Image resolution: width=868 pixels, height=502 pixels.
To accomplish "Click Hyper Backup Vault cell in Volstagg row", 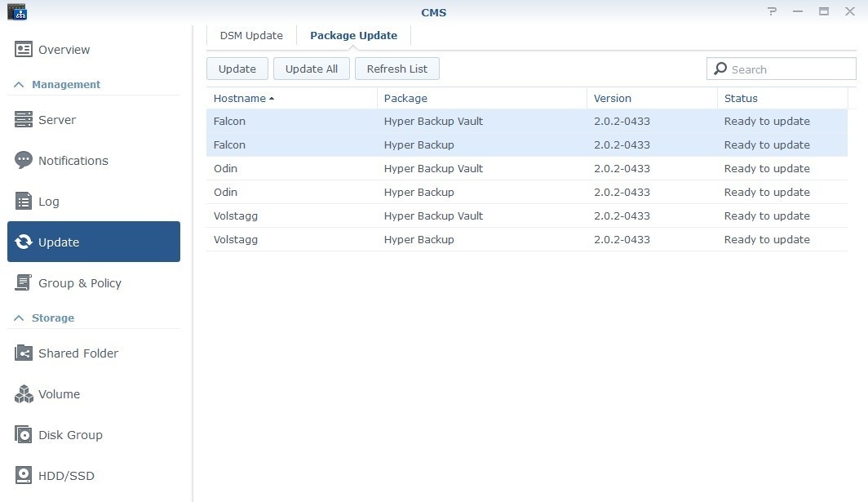I will pyautogui.click(x=433, y=216).
